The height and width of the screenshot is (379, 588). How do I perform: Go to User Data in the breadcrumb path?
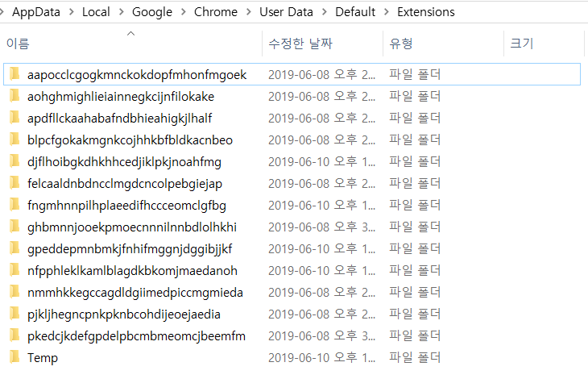pyautogui.click(x=286, y=12)
